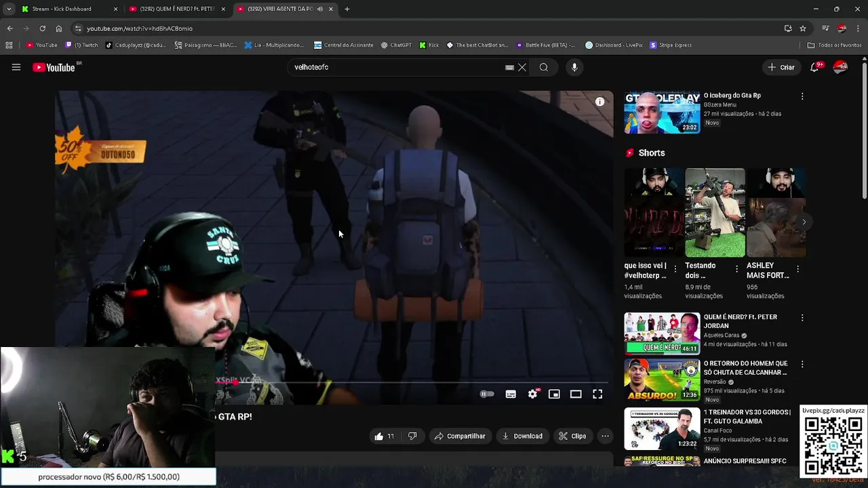Open the 'que isso vei' short

point(654,213)
